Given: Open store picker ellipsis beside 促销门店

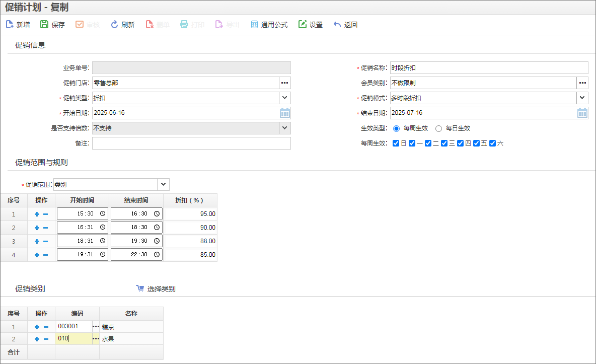Looking at the screenshot, I should point(285,83).
